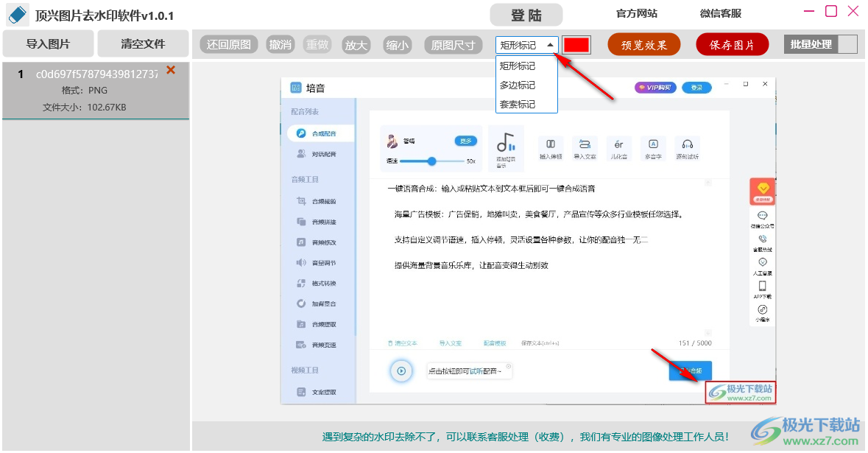The height and width of the screenshot is (453, 868).
Task: Click 音频提取 tool in loaded image sidebar
Action: point(317,324)
